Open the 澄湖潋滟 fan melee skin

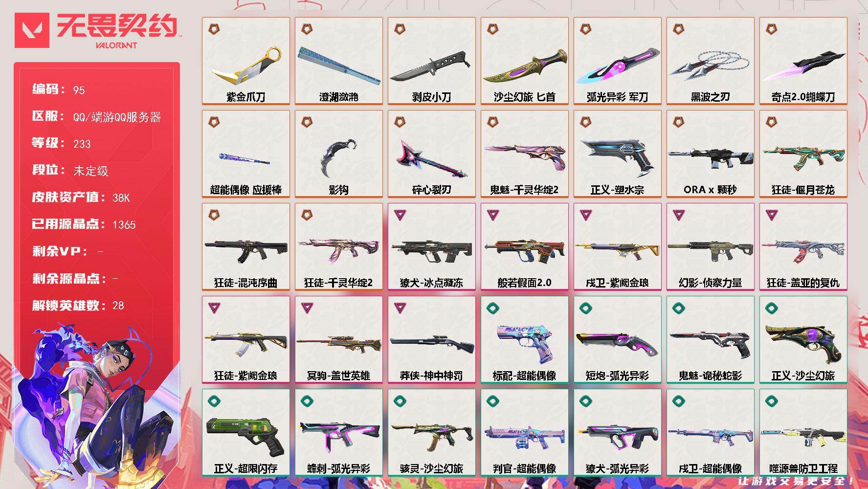tap(339, 61)
